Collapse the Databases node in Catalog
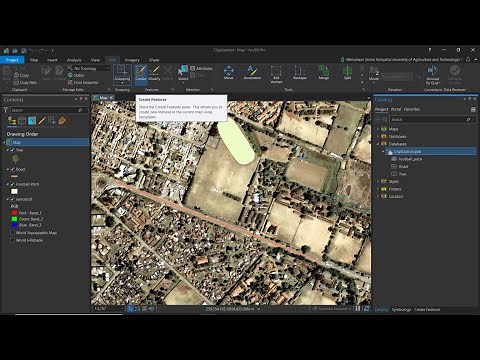 (x=378, y=144)
